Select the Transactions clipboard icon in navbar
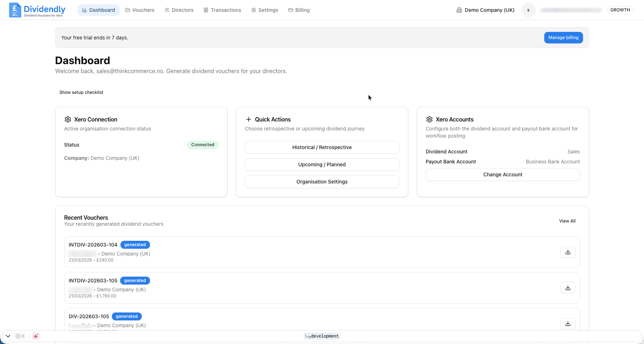Image resolution: width=644 pixels, height=344 pixels. pos(206,10)
